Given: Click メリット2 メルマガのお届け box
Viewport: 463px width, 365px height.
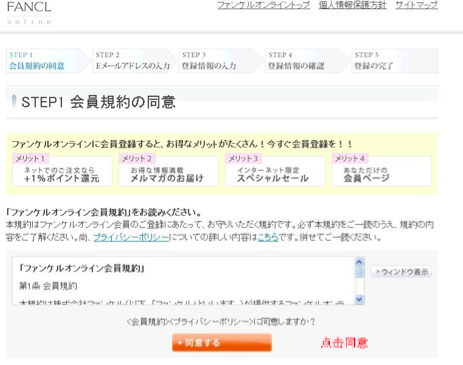Looking at the screenshot, I should (169, 170).
